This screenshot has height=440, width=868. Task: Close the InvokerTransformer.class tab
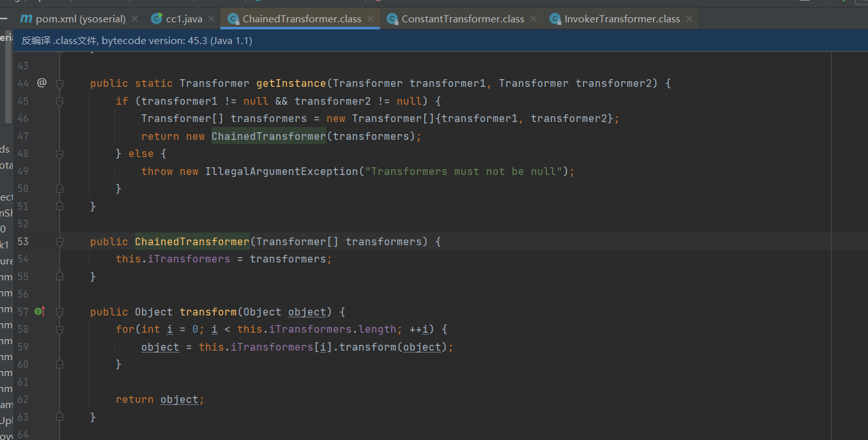pos(689,19)
